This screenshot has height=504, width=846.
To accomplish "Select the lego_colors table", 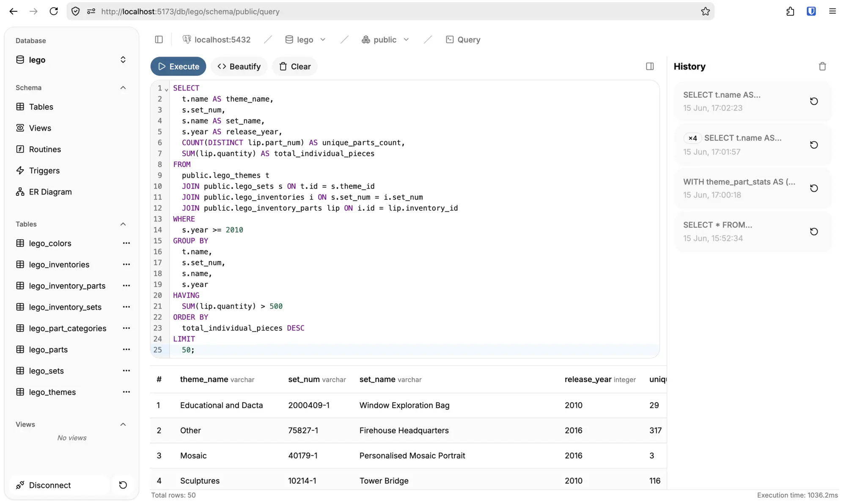I will click(50, 244).
